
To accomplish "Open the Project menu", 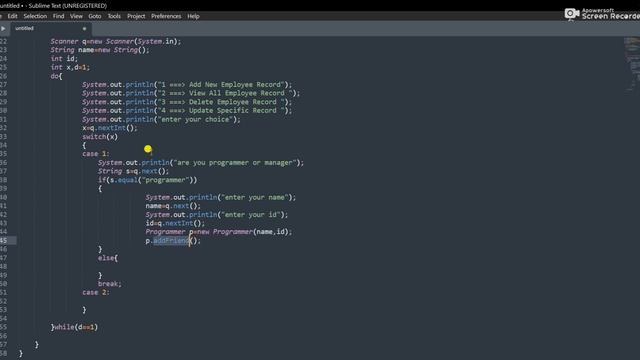I will [x=136, y=16].
